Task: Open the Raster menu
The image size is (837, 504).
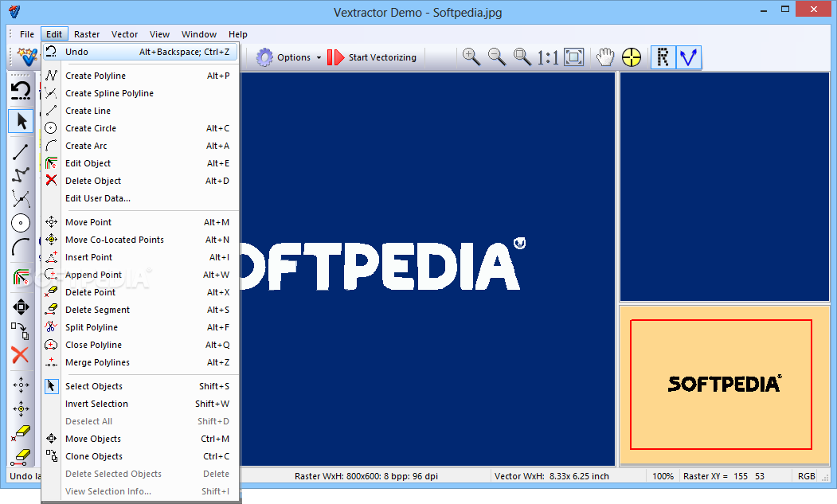Action: coord(87,34)
